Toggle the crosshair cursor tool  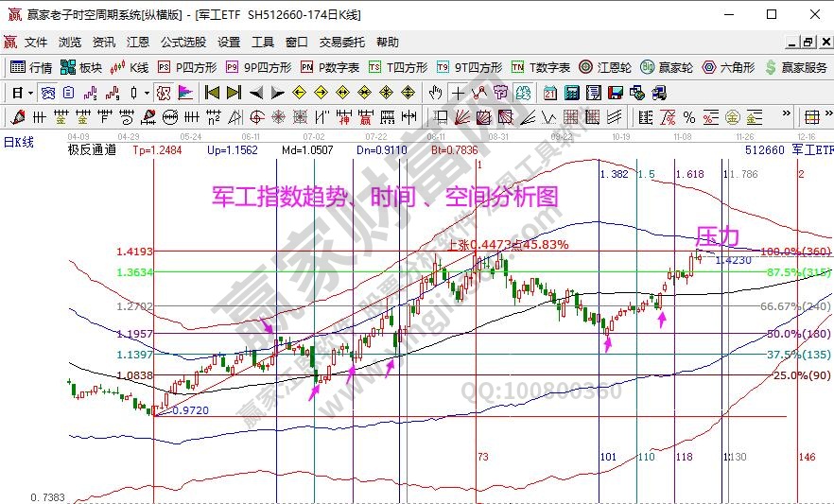[458, 93]
